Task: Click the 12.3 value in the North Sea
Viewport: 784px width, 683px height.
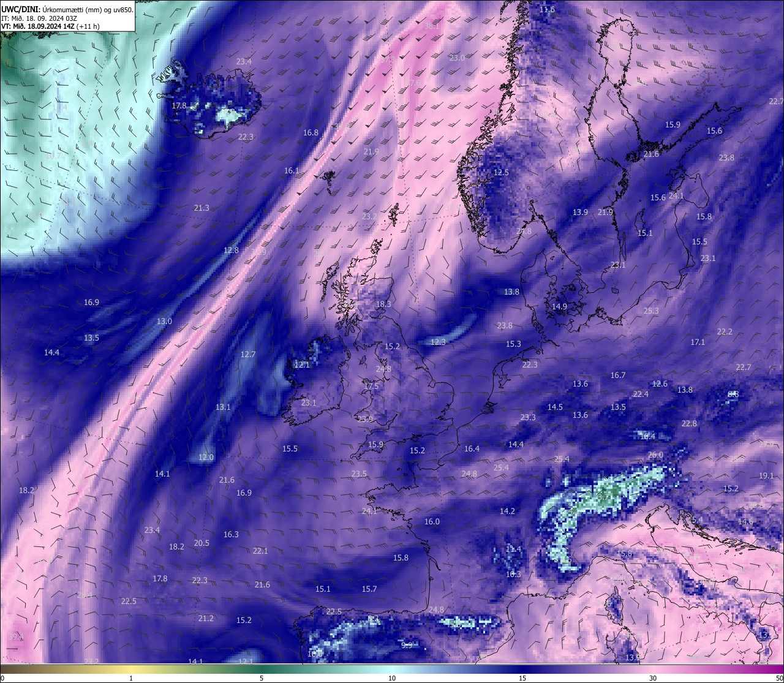Action: pos(438,342)
